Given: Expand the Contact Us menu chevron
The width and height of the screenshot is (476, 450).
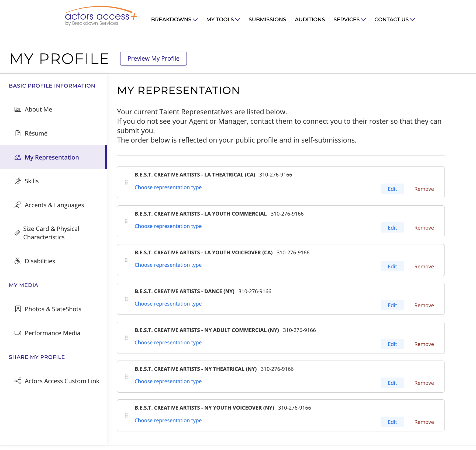Looking at the screenshot, I should pyautogui.click(x=412, y=20).
